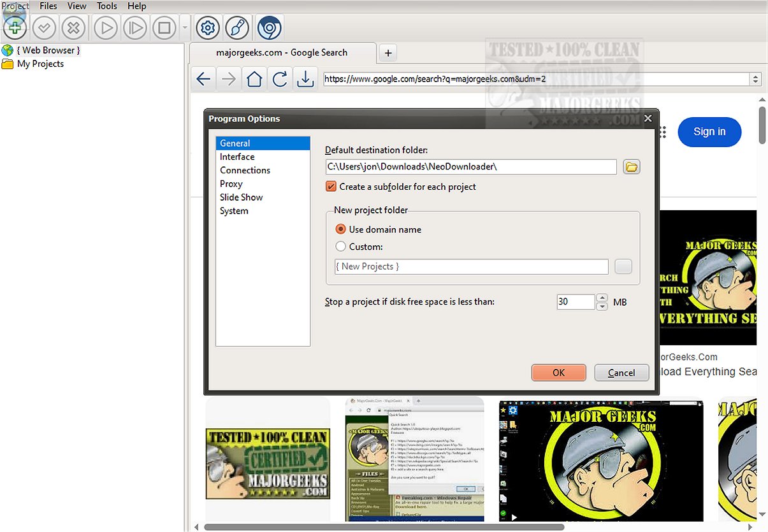Select Proxy options category
Image resolution: width=768 pixels, height=532 pixels.
pos(263,183)
